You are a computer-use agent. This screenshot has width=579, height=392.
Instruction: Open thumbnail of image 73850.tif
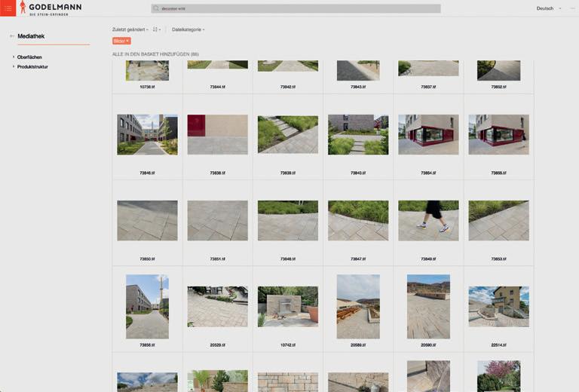147,220
